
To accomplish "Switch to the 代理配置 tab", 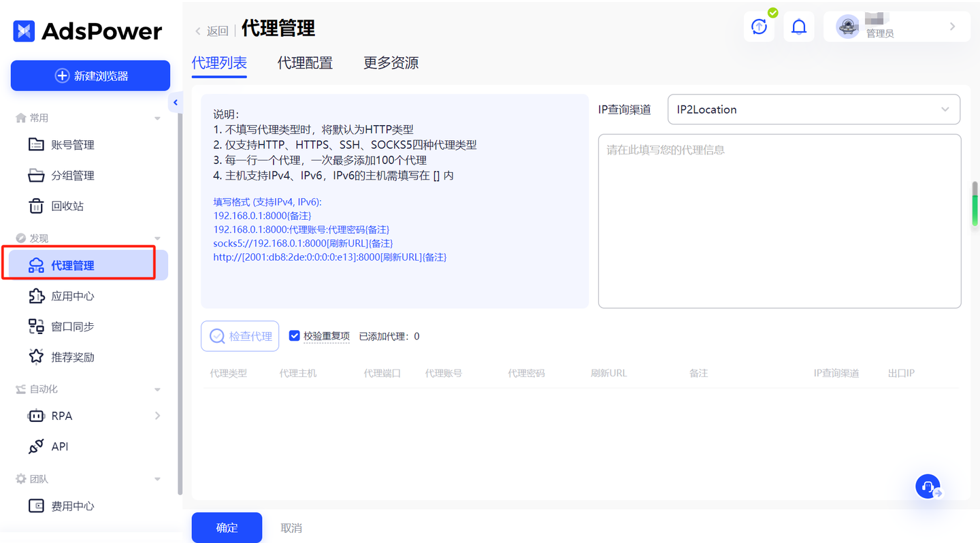I will point(304,62).
